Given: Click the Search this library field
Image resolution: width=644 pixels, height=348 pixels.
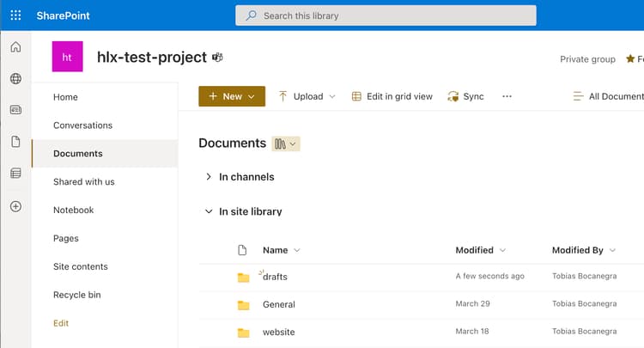Looking at the screenshot, I should click(386, 15).
